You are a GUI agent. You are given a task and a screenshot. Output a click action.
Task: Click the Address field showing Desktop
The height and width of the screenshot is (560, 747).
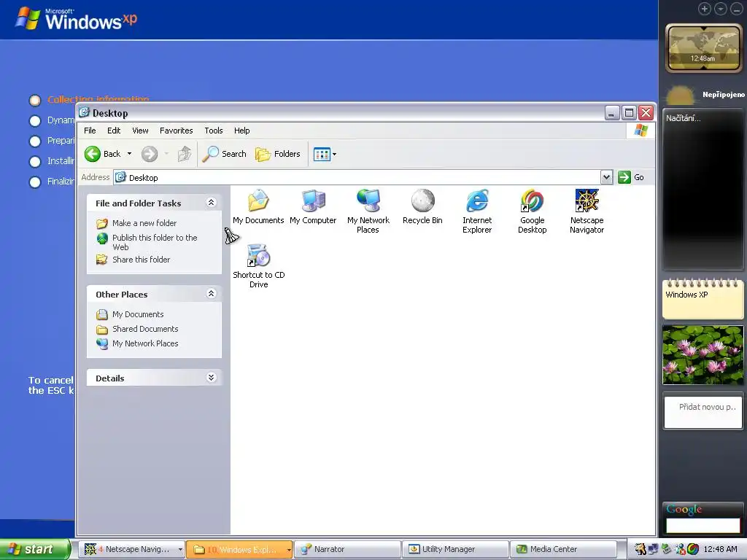pyautogui.click(x=357, y=178)
